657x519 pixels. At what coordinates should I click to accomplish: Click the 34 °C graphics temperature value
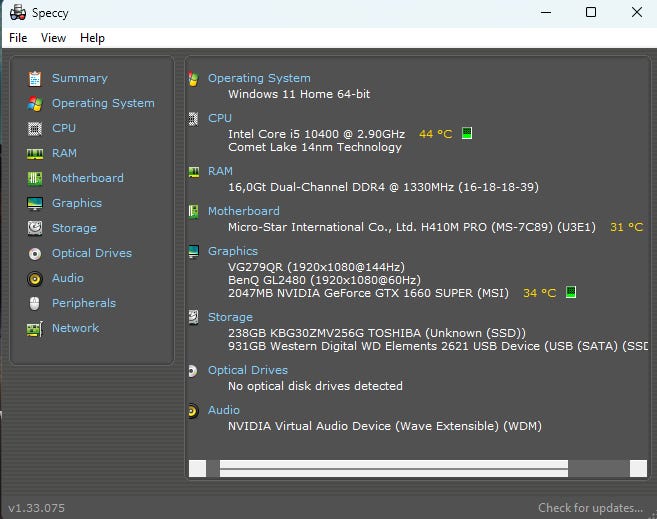pyautogui.click(x=540, y=293)
